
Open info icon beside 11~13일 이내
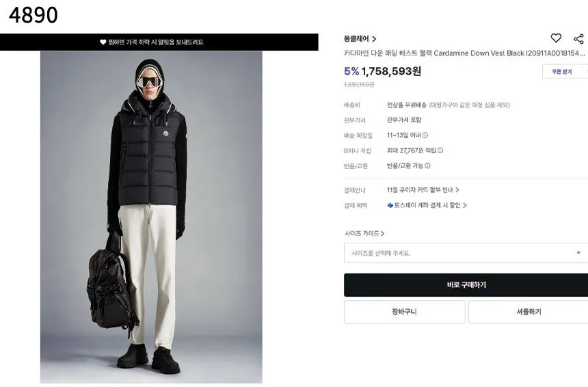[x=425, y=135]
